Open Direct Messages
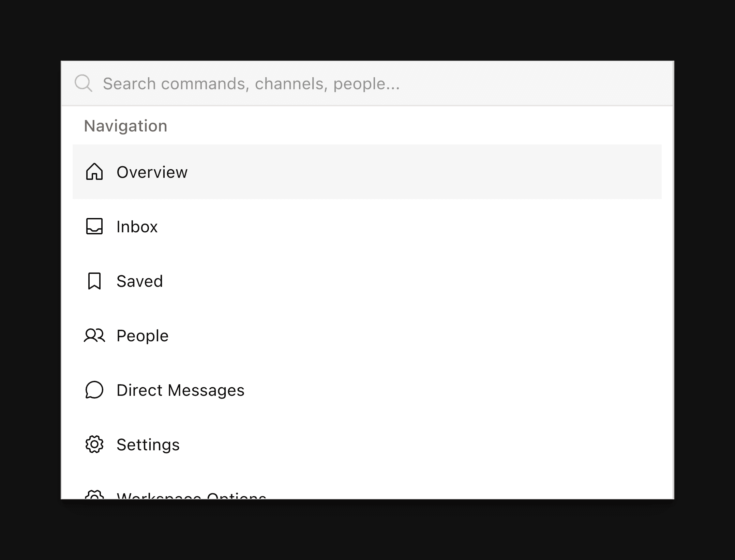This screenshot has height=560, width=735. point(180,390)
